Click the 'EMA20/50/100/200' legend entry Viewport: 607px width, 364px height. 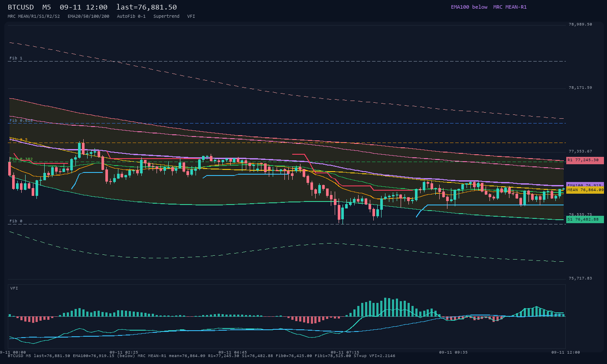[88, 16]
